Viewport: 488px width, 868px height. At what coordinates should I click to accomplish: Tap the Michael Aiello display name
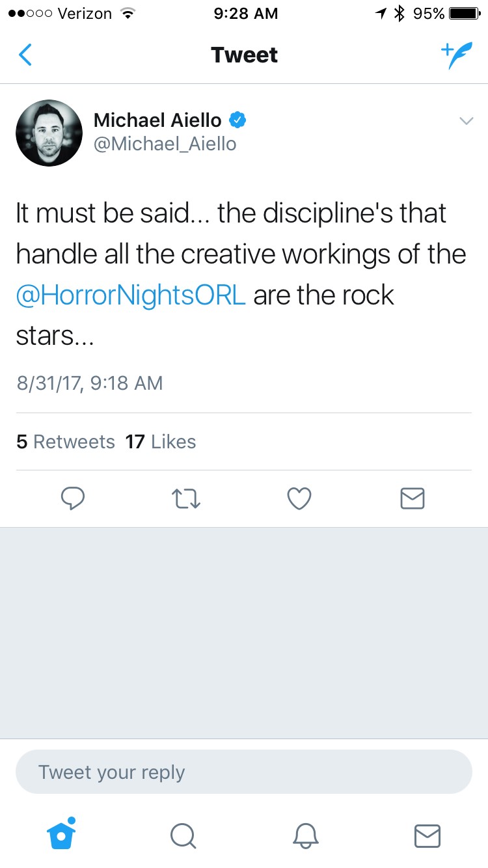[x=157, y=120]
